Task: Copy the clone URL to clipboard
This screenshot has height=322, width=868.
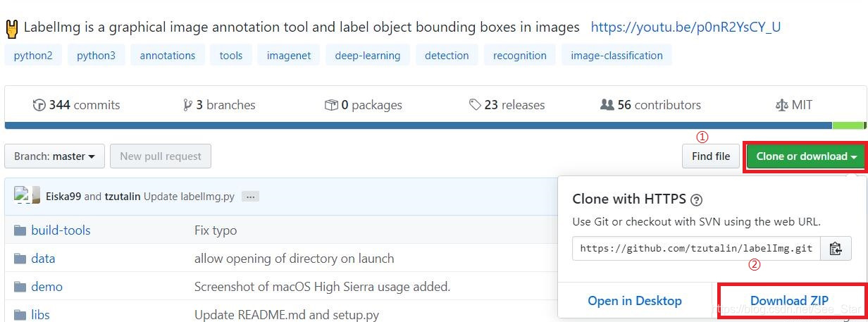Action: pos(836,249)
